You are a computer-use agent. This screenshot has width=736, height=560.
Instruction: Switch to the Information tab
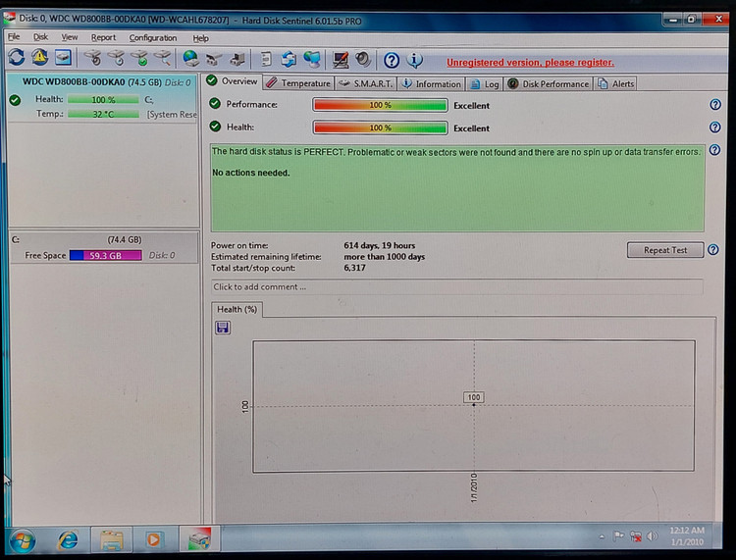432,84
